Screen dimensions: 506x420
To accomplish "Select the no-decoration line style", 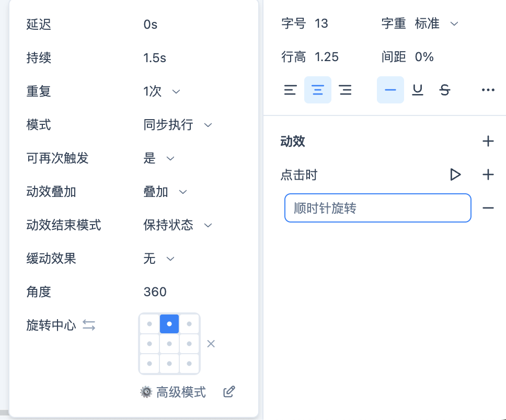I will point(390,90).
